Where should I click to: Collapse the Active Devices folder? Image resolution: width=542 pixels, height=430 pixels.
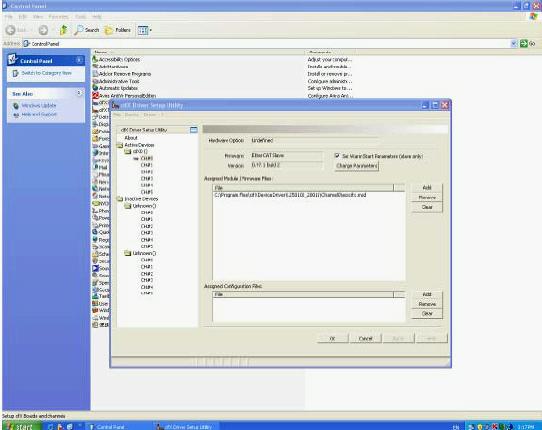tap(120, 145)
